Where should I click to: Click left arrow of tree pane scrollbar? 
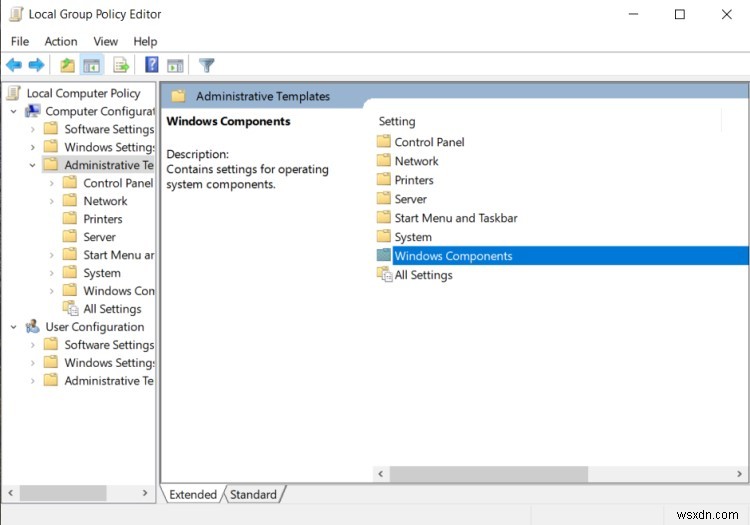[x=11, y=492]
